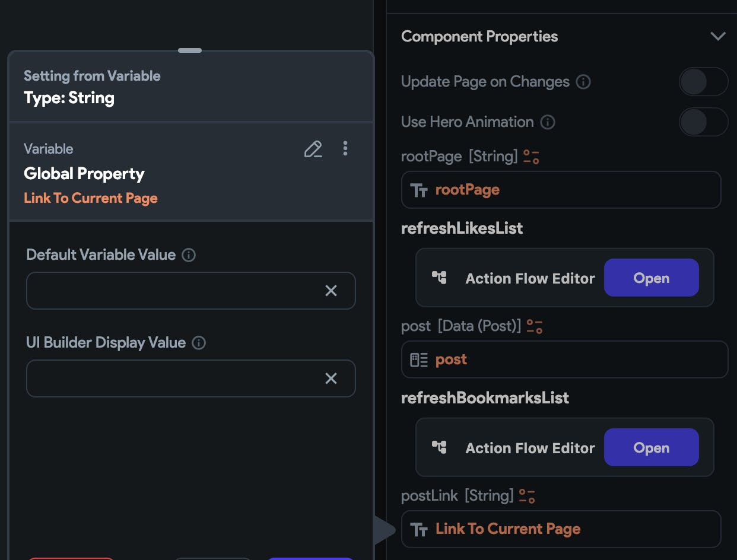Open the three-dot menu for Variable
This screenshot has height=560, width=737.
tap(345, 148)
